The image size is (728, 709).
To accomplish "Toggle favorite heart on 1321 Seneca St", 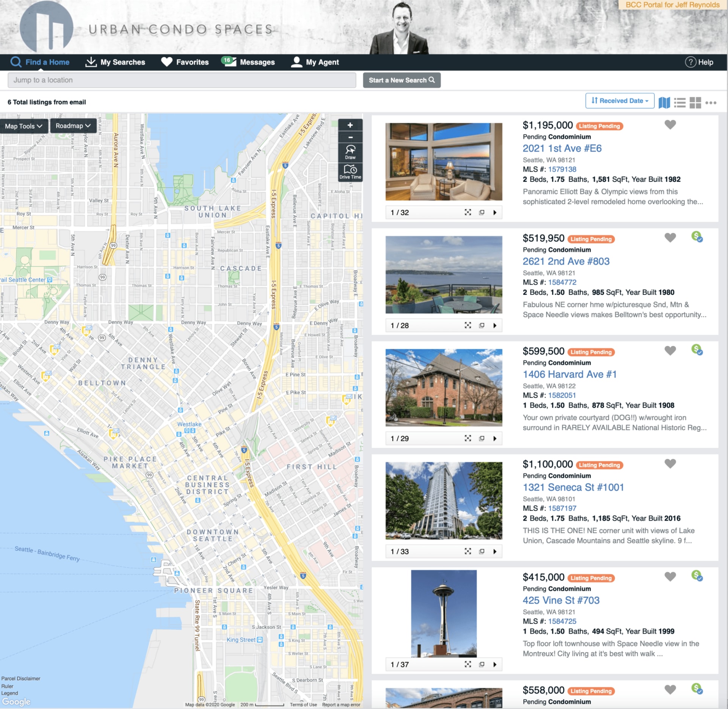I will [670, 463].
